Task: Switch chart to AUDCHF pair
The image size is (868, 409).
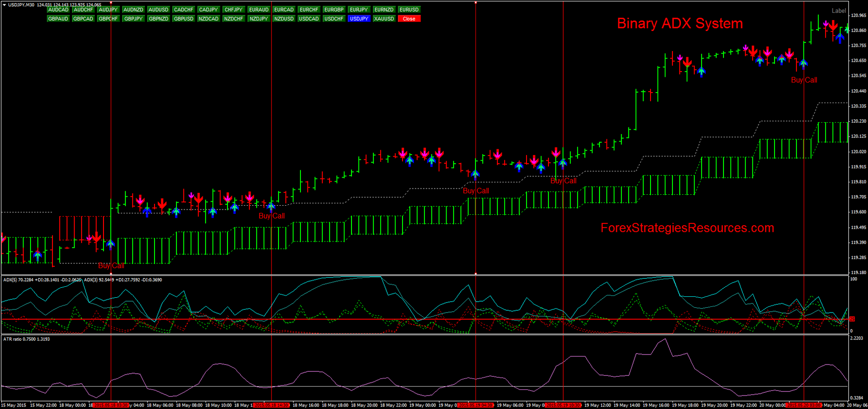Action: coord(83,10)
